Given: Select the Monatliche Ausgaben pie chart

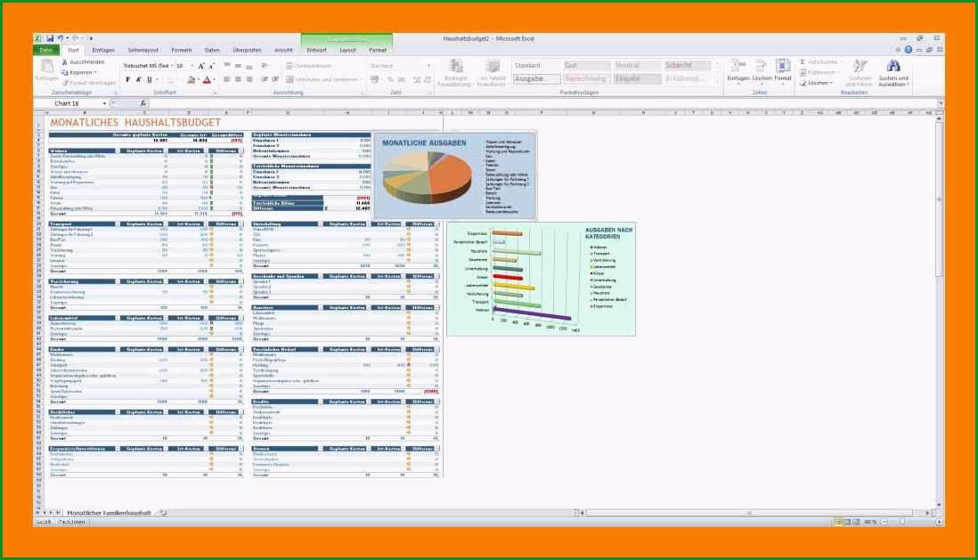Looking at the screenshot, I should [454, 174].
